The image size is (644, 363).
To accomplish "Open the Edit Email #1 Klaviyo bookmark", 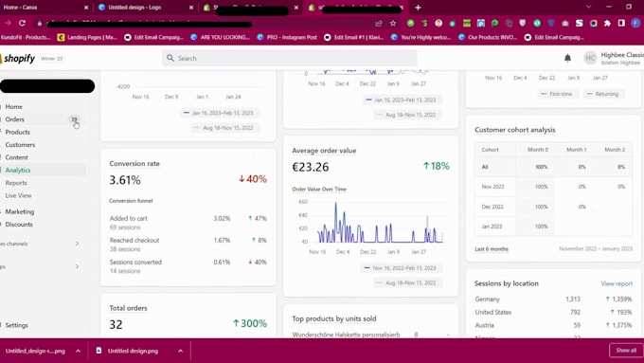I will click(354, 37).
